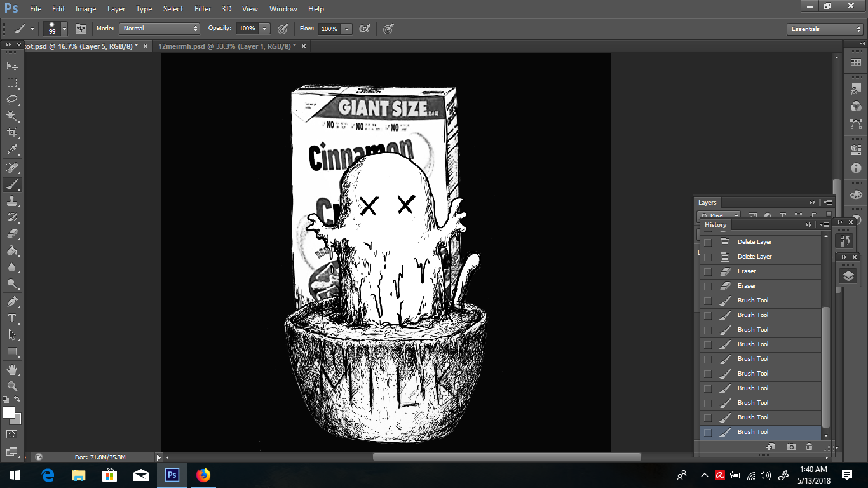
Task: Open the Opacity slider dropdown arrow
Action: (265, 29)
